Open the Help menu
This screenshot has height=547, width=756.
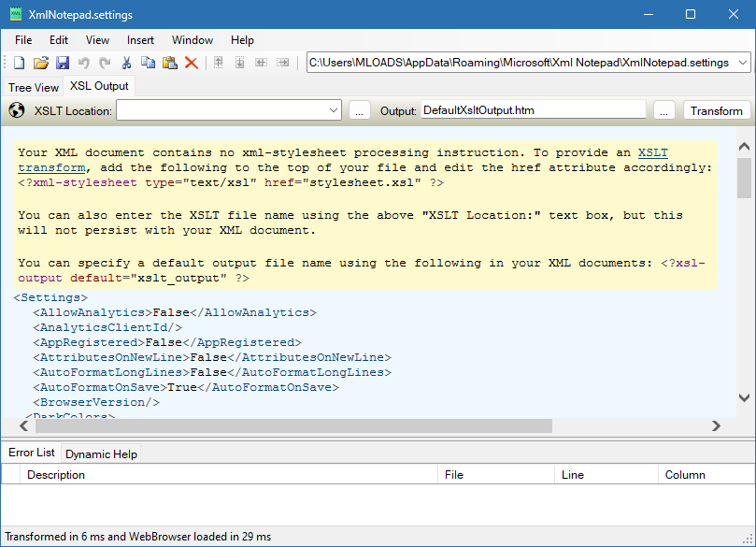tap(242, 40)
